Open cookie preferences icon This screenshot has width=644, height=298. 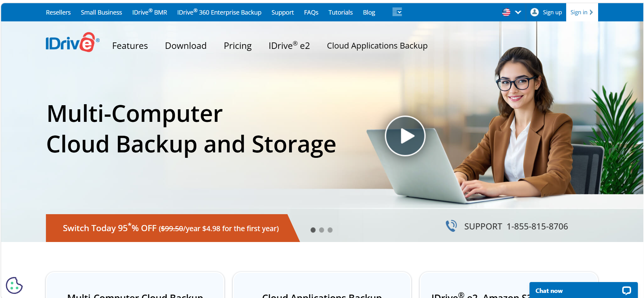point(14,285)
